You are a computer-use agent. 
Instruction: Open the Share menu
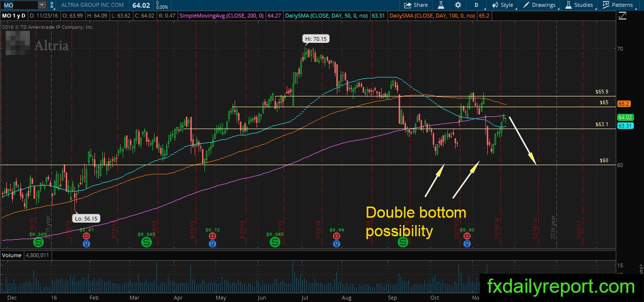[416, 5]
